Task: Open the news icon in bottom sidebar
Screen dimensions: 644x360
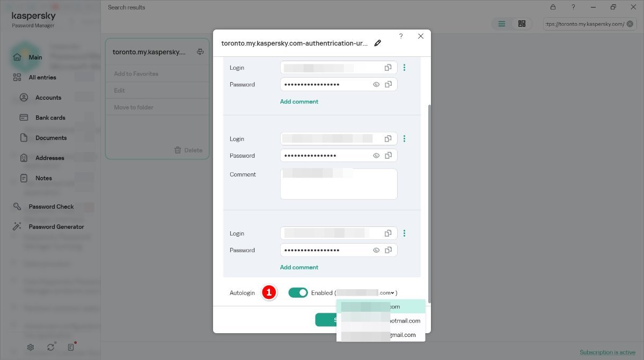Action: tap(71, 347)
